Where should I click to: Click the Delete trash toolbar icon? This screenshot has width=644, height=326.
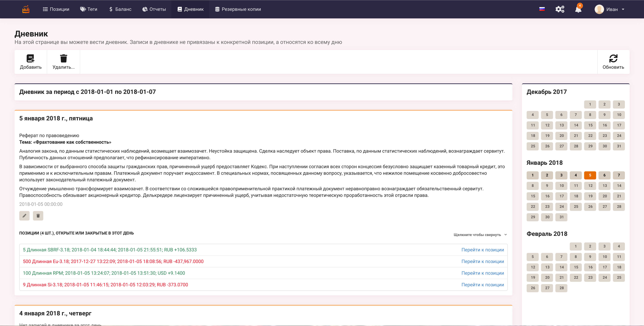(x=64, y=59)
